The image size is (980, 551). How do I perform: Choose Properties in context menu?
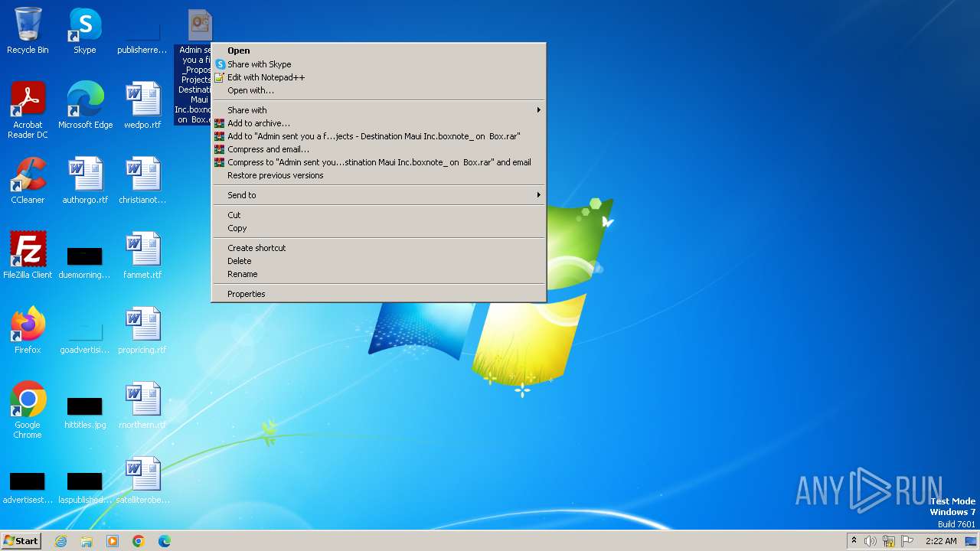pos(379,294)
